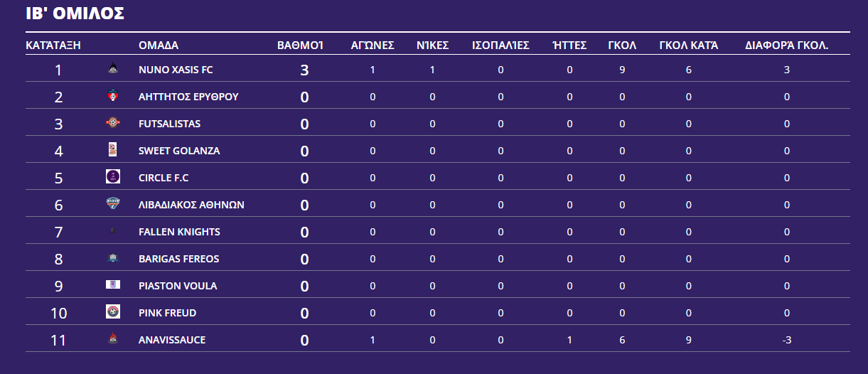Go to the ANAVISSAUCE team page
Image resolution: width=868 pixels, height=374 pixels.
point(172,340)
